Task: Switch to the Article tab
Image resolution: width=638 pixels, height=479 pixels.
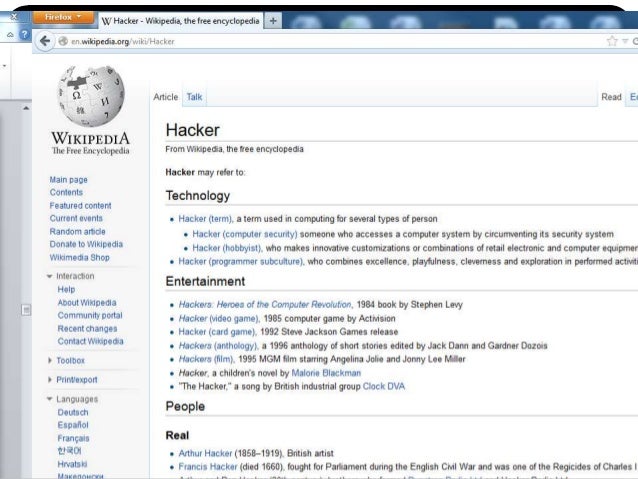Action: pyautogui.click(x=166, y=97)
